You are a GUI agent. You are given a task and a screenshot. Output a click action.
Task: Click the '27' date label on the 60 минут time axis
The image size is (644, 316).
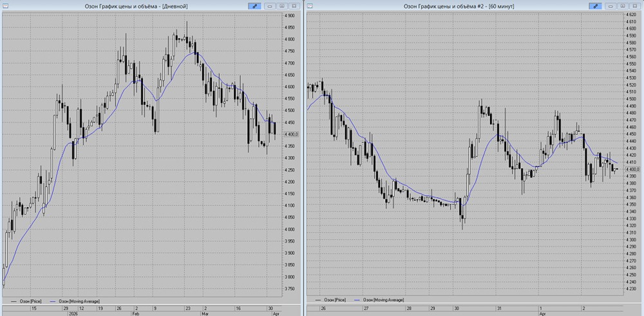(x=366, y=308)
